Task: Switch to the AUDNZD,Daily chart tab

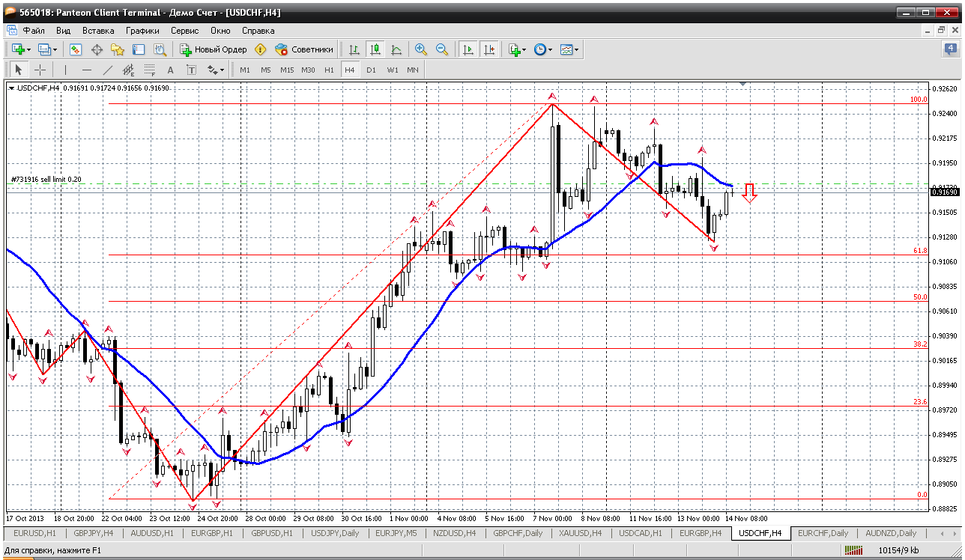Action: click(890, 533)
